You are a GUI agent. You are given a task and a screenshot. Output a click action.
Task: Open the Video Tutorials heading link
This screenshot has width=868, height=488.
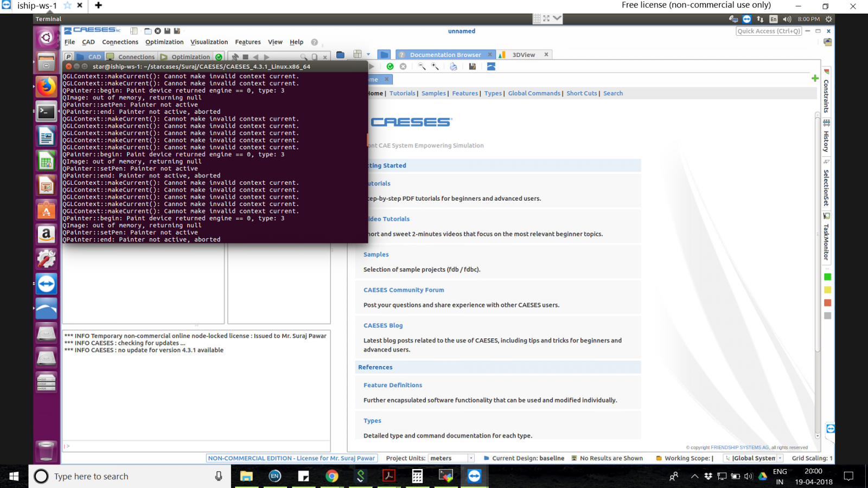[x=388, y=219]
